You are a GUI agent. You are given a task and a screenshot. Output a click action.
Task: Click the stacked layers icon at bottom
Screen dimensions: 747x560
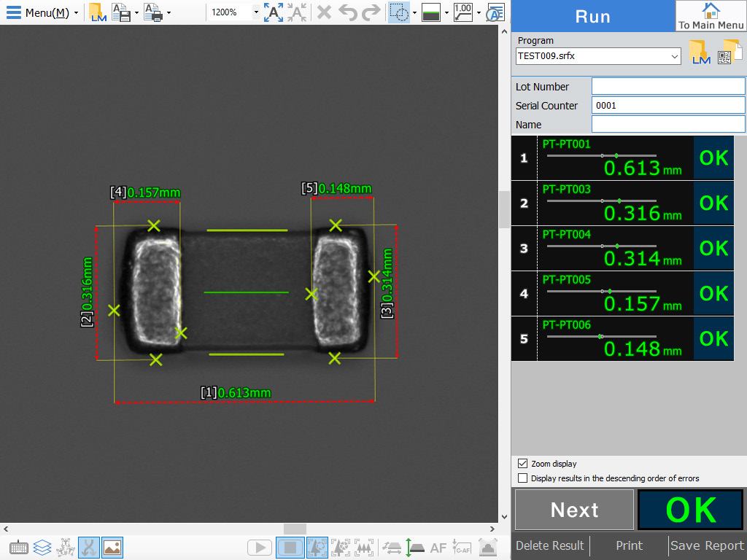42,547
